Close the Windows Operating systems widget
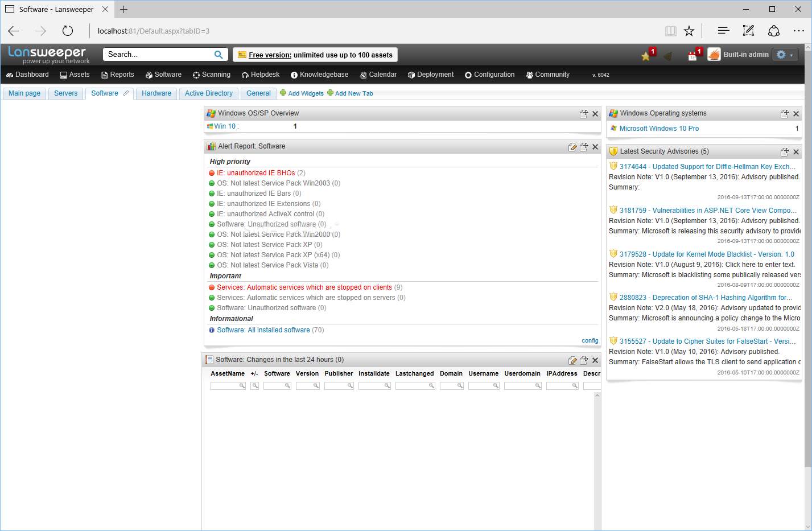 796,114
